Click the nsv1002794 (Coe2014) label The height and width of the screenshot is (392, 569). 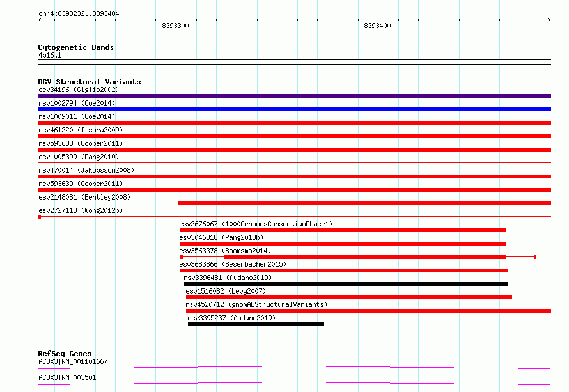(x=77, y=103)
